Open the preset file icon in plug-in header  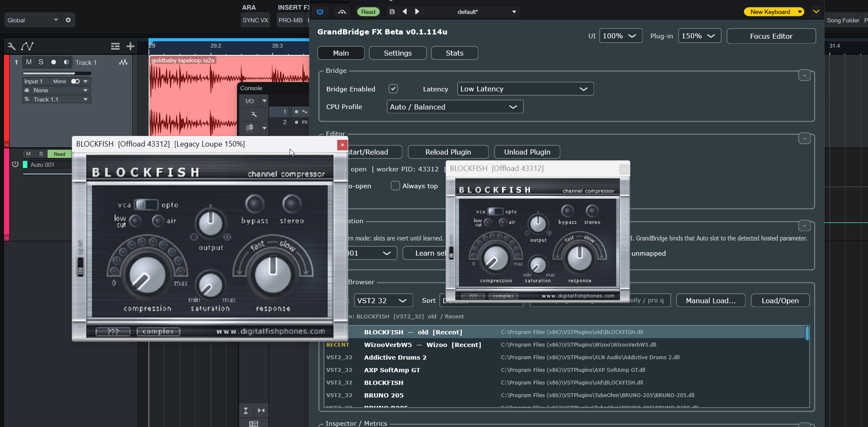click(x=392, y=12)
